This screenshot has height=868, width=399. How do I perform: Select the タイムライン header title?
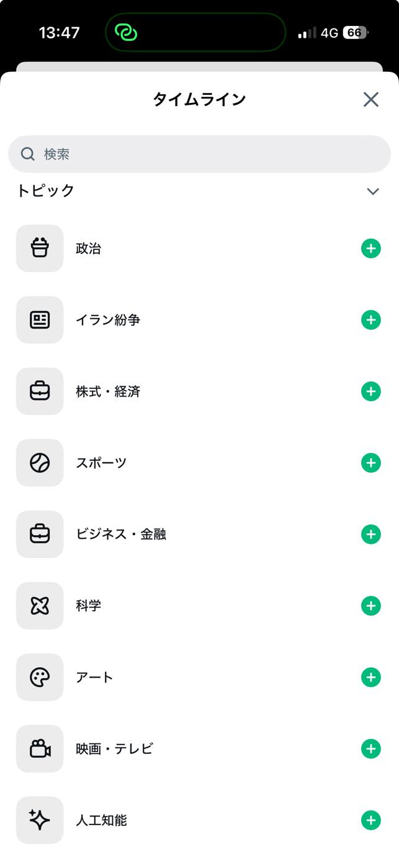click(199, 99)
